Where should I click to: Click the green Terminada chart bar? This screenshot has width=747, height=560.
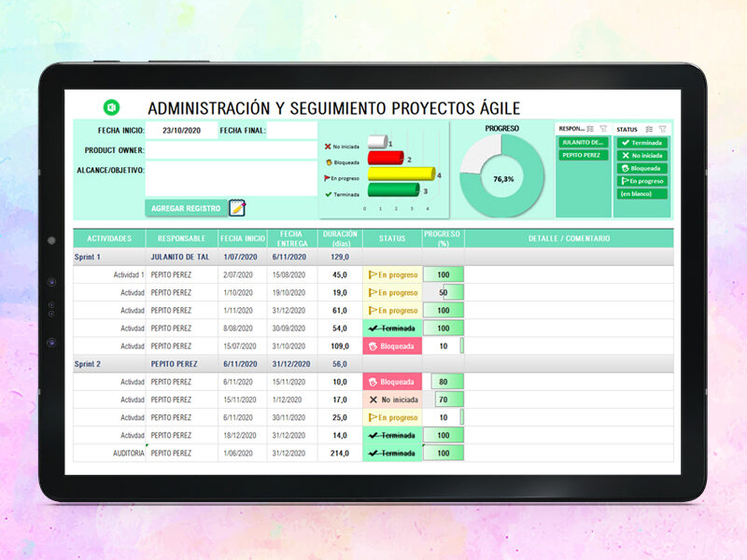[x=394, y=189]
